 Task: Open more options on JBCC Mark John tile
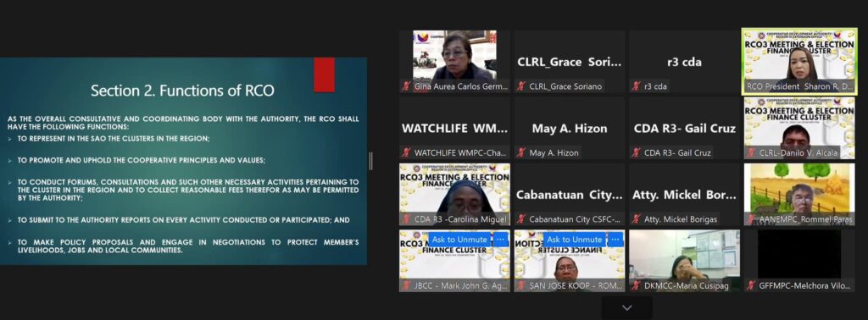[x=500, y=240]
